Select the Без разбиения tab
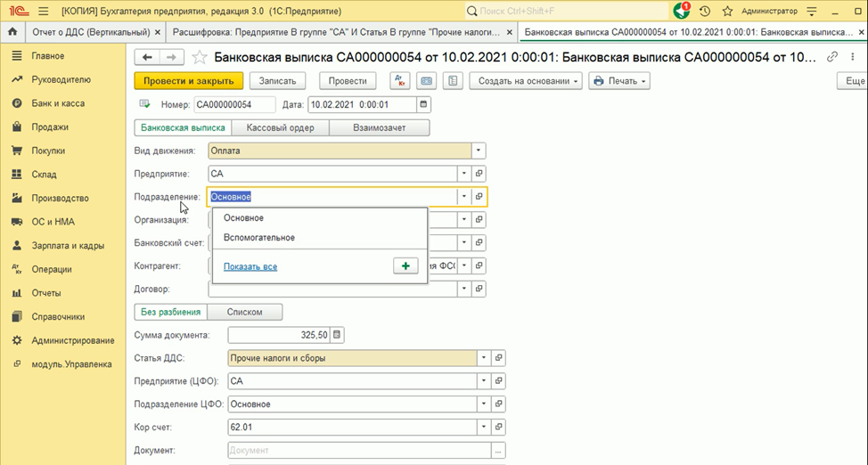Viewport: 868px width, 465px height. pos(170,312)
